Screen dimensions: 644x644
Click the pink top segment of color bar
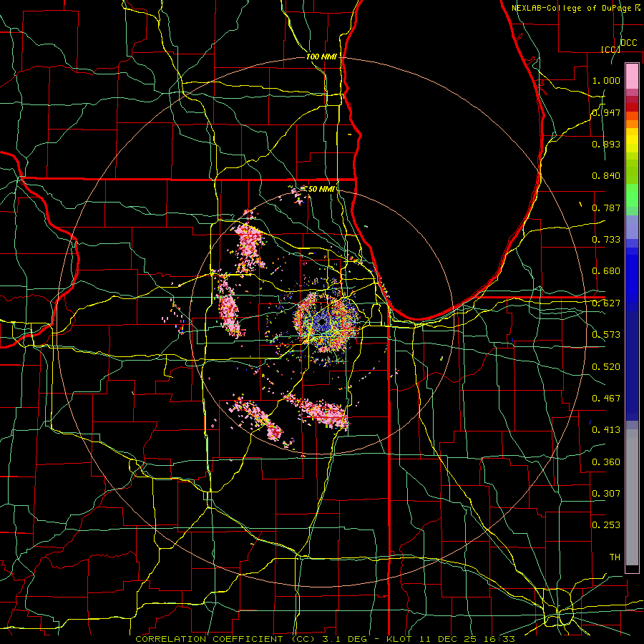tap(632, 77)
